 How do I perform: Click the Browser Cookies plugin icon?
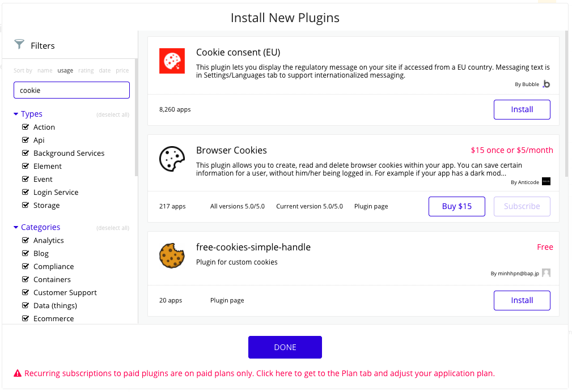pyautogui.click(x=172, y=159)
